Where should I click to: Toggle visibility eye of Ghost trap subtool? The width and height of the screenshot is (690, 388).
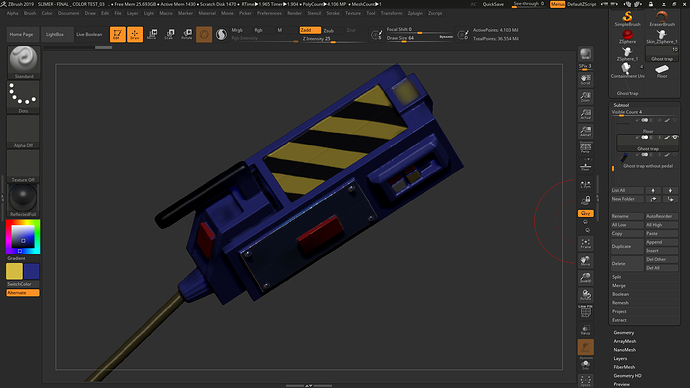pyautogui.click(x=675, y=137)
